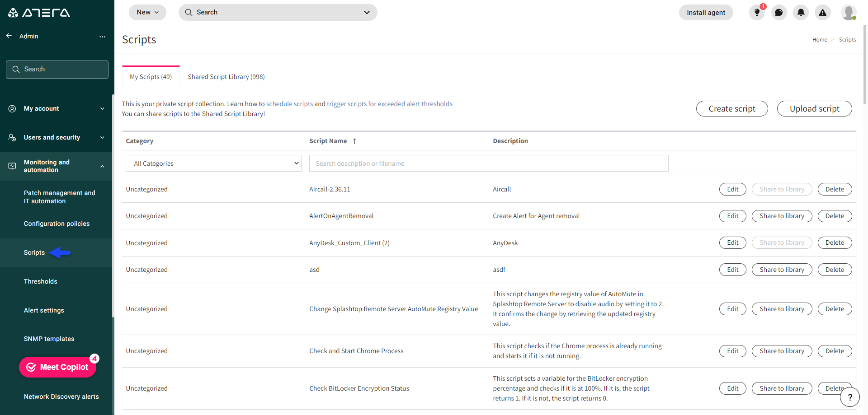Screen dimensions: 868x415
Task: Open the chat support icon
Action: (x=778, y=12)
